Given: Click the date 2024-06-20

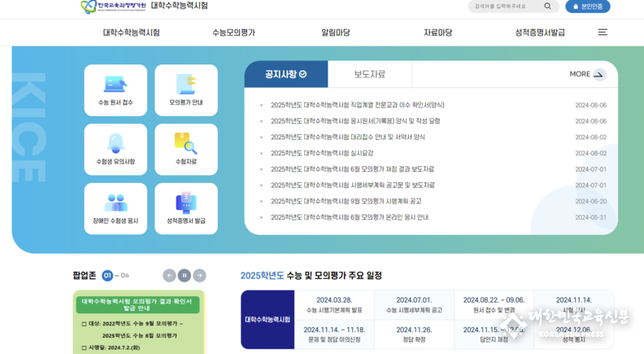Looking at the screenshot, I should coord(590,202).
